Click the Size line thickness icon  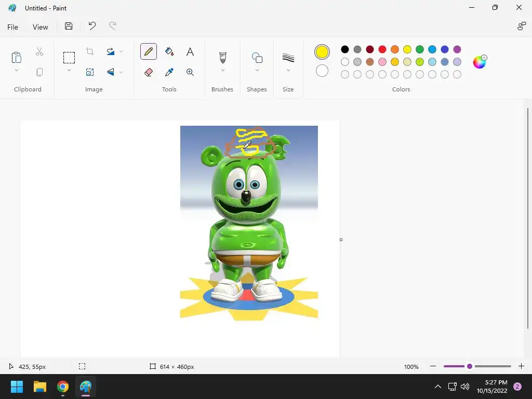coord(288,58)
